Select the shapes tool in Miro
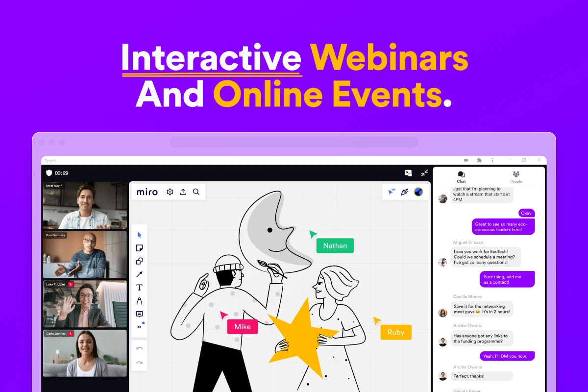The image size is (588, 392). point(139,261)
